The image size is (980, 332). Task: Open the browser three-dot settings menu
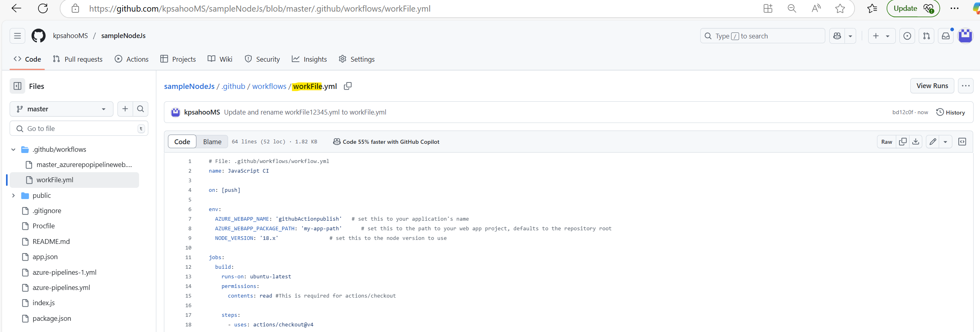[955, 8]
